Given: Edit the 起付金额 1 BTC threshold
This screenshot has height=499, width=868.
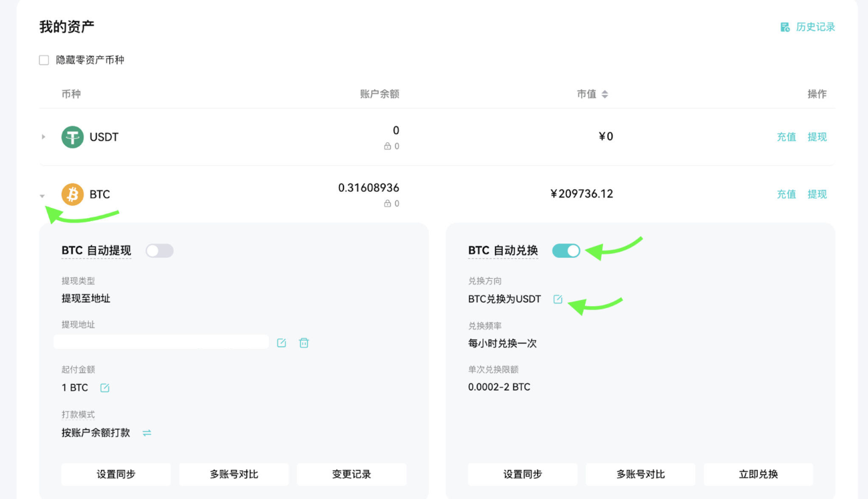Looking at the screenshot, I should point(104,388).
